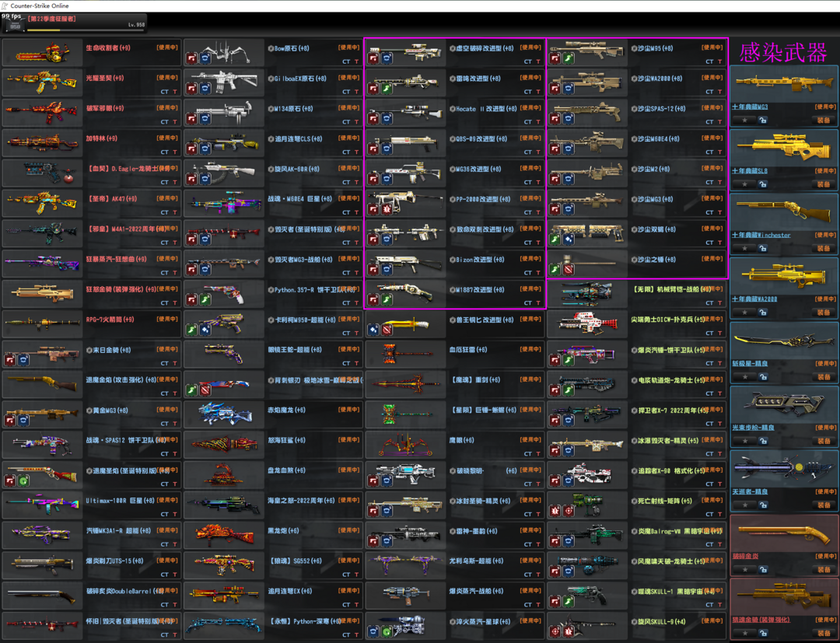Click blue sparkle badge on 沙尘双蝎 row
The height and width of the screenshot is (643, 840).
tap(569, 239)
